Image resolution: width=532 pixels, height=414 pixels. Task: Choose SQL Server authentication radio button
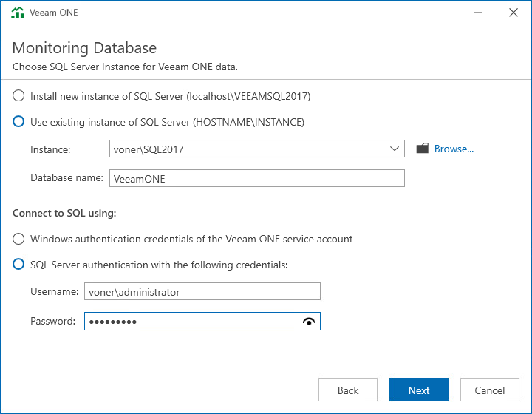18,264
